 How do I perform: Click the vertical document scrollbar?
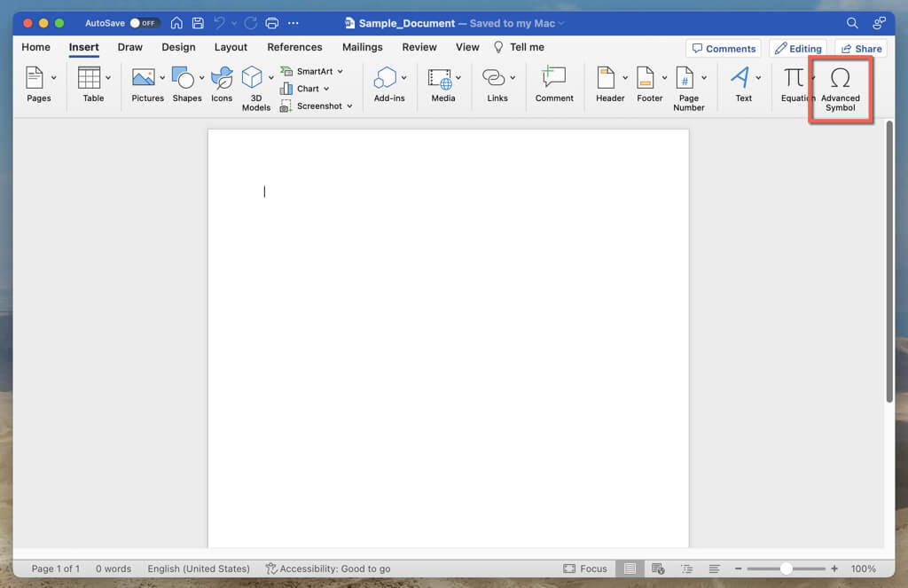coord(889,262)
